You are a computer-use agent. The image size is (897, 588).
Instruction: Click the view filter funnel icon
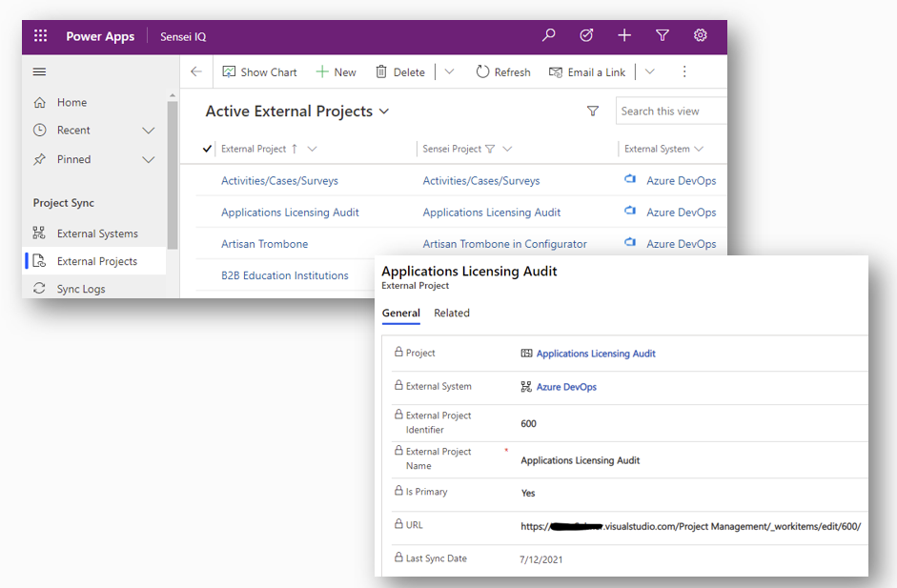click(593, 111)
